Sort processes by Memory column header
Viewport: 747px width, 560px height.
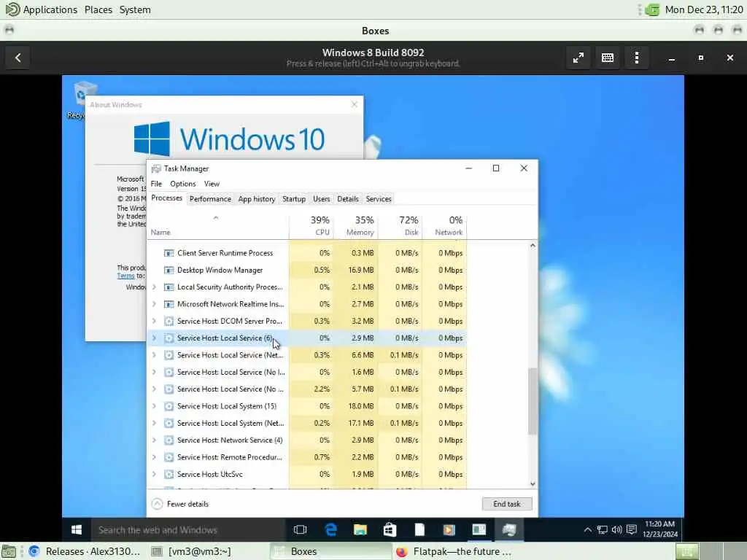(355, 226)
